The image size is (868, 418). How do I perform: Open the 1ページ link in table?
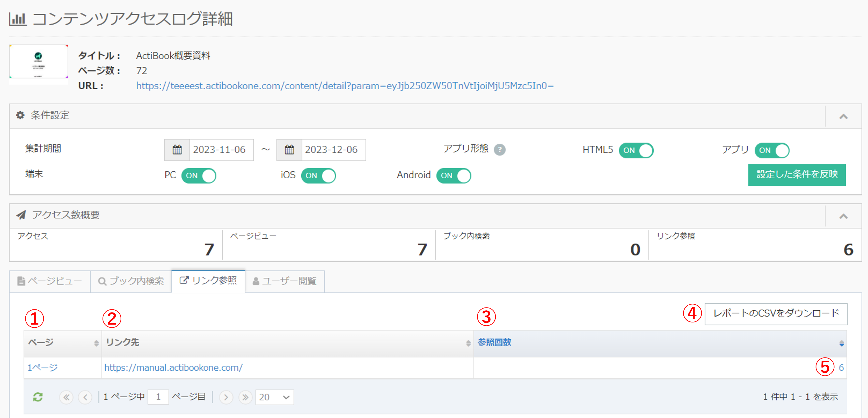(x=42, y=367)
